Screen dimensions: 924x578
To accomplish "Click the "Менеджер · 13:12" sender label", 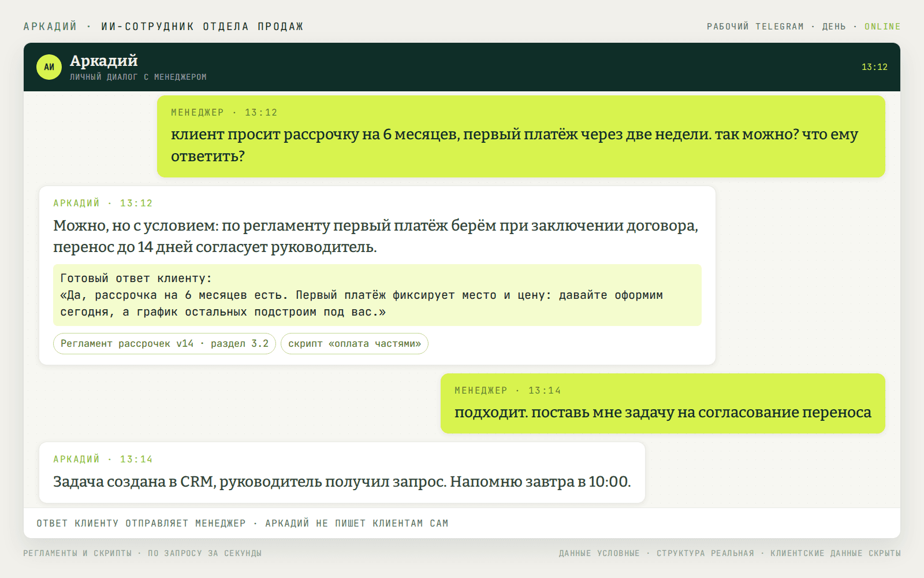I will point(224,113).
